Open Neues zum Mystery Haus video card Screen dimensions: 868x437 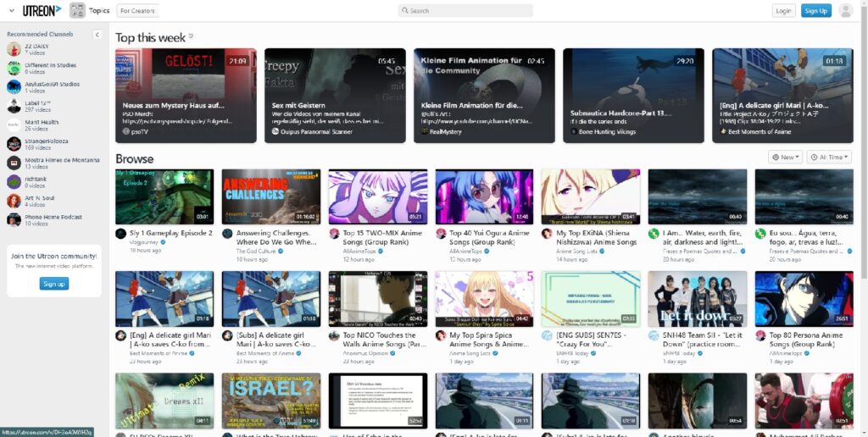(186, 96)
